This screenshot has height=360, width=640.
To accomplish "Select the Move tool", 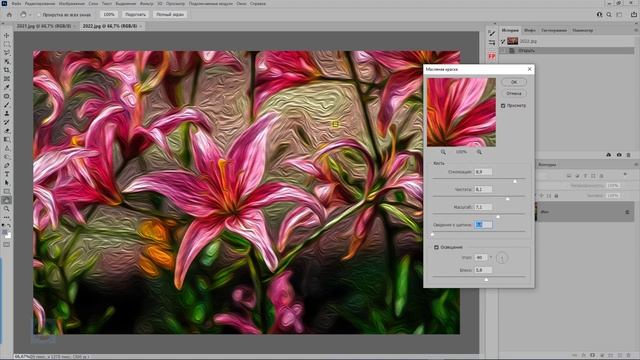I will point(7,36).
